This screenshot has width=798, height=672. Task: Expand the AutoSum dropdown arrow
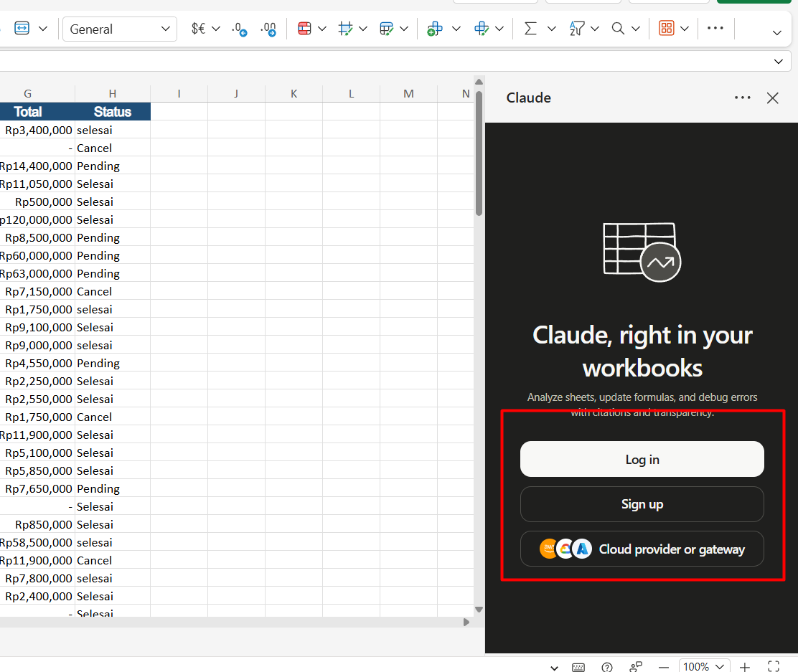[552, 29]
